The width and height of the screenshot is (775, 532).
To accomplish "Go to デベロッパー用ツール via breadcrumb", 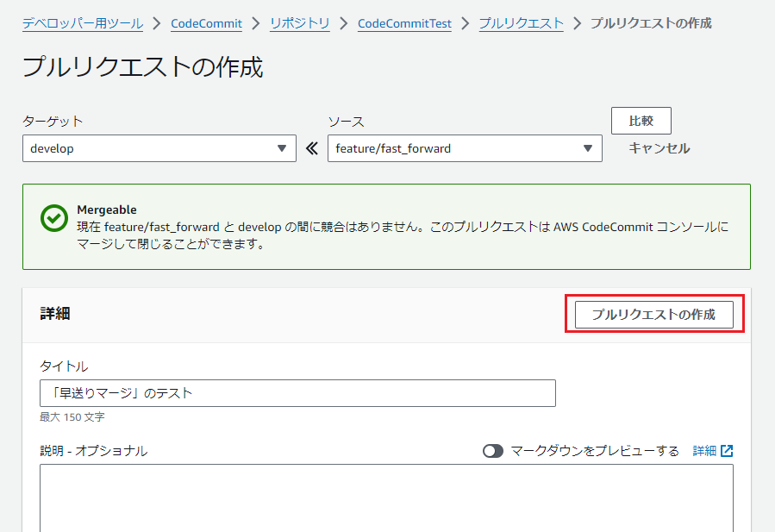I will coord(82,23).
